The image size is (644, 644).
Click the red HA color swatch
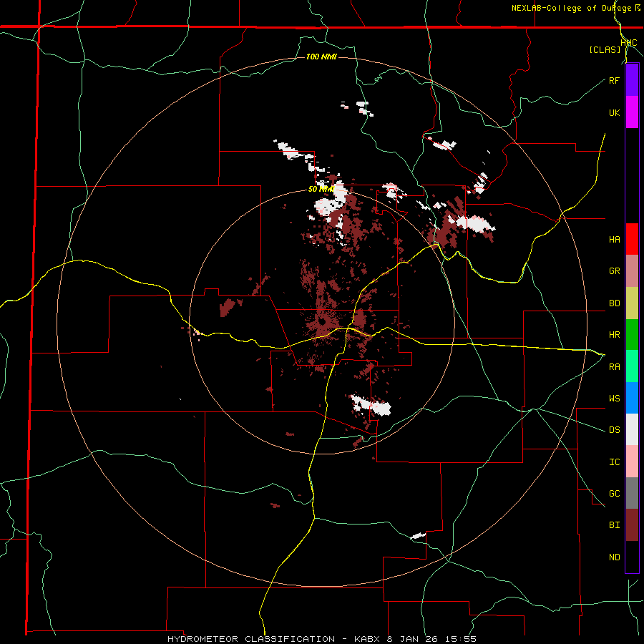click(x=632, y=239)
